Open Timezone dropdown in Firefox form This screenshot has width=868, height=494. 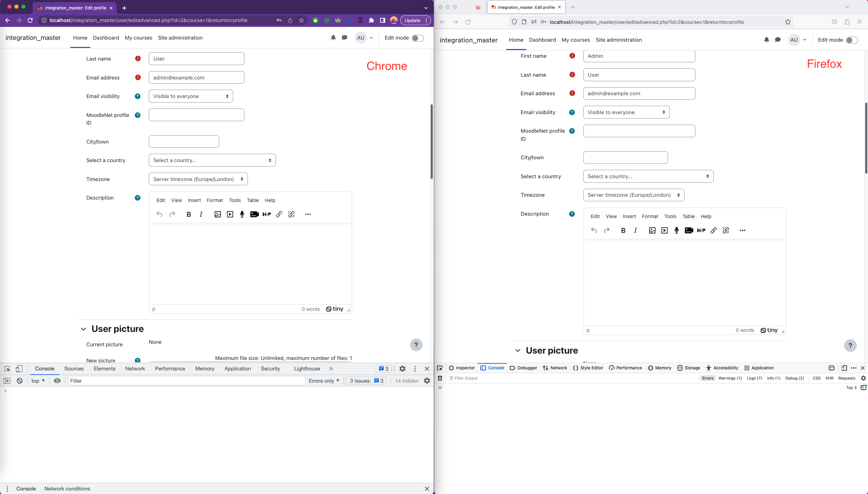coord(633,195)
